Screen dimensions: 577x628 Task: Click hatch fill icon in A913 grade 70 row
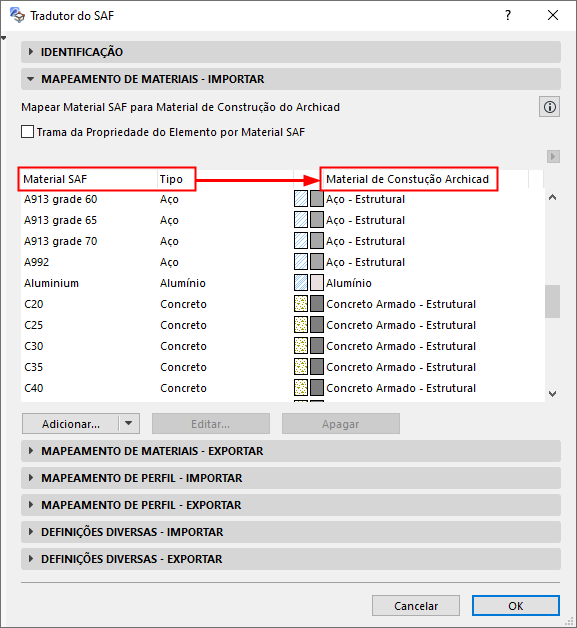(x=301, y=241)
